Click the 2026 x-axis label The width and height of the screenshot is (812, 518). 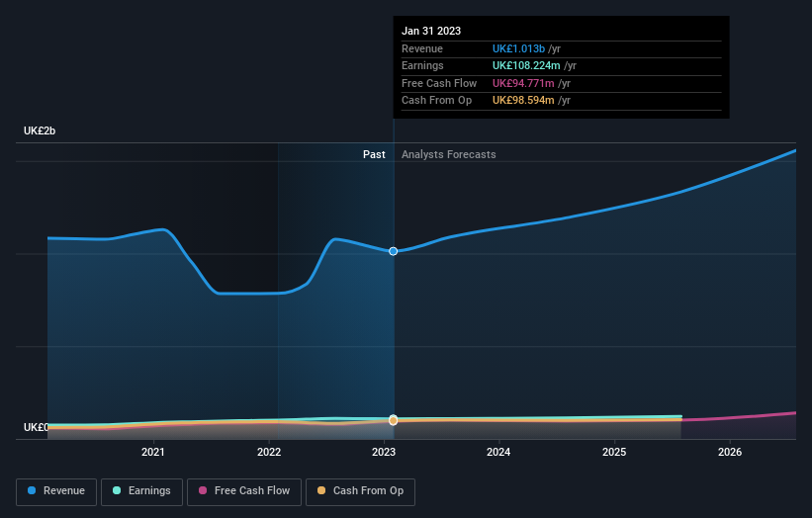tap(730, 452)
